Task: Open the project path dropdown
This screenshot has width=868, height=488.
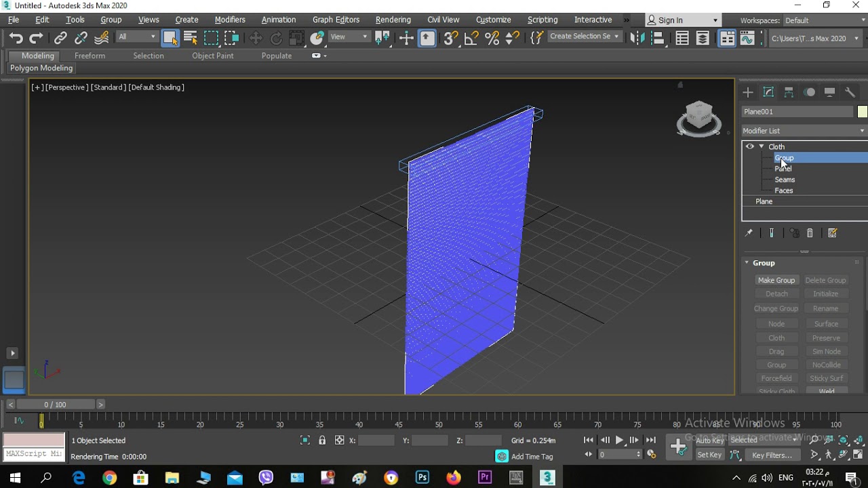Action: [x=816, y=39]
